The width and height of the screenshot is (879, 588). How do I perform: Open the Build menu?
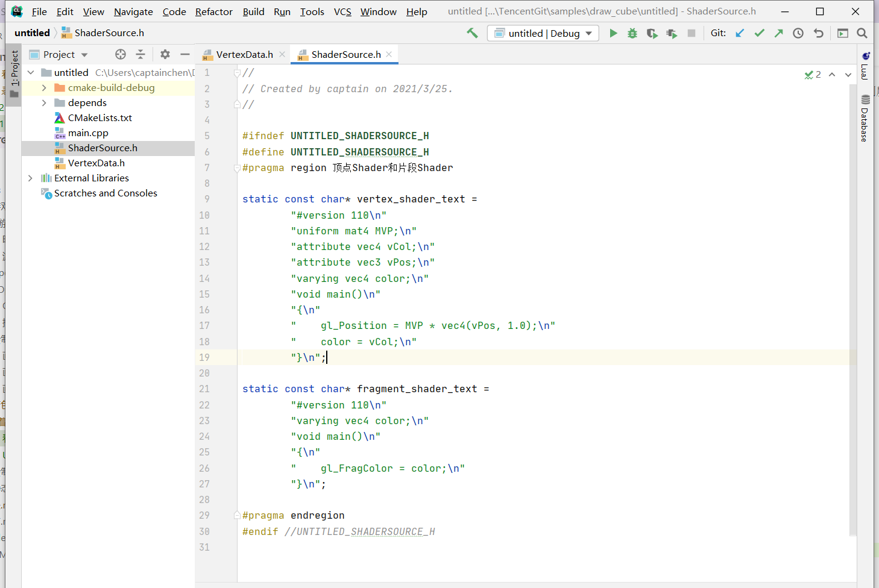pos(254,11)
